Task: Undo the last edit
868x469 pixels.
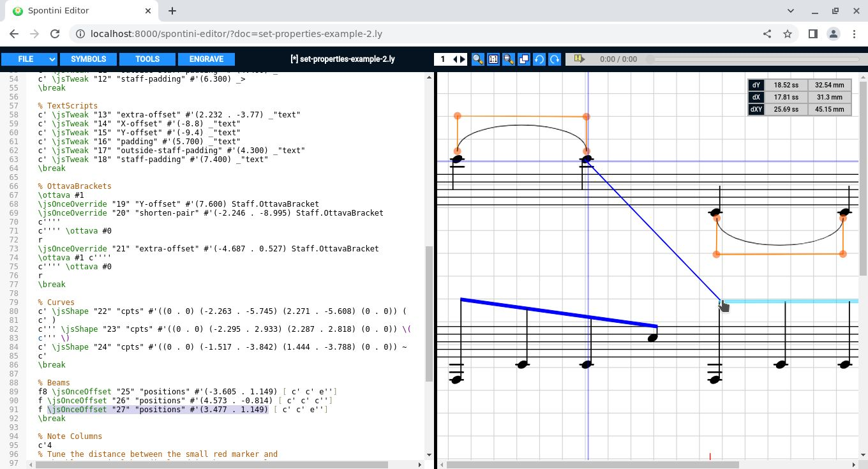Action: pyautogui.click(x=539, y=59)
